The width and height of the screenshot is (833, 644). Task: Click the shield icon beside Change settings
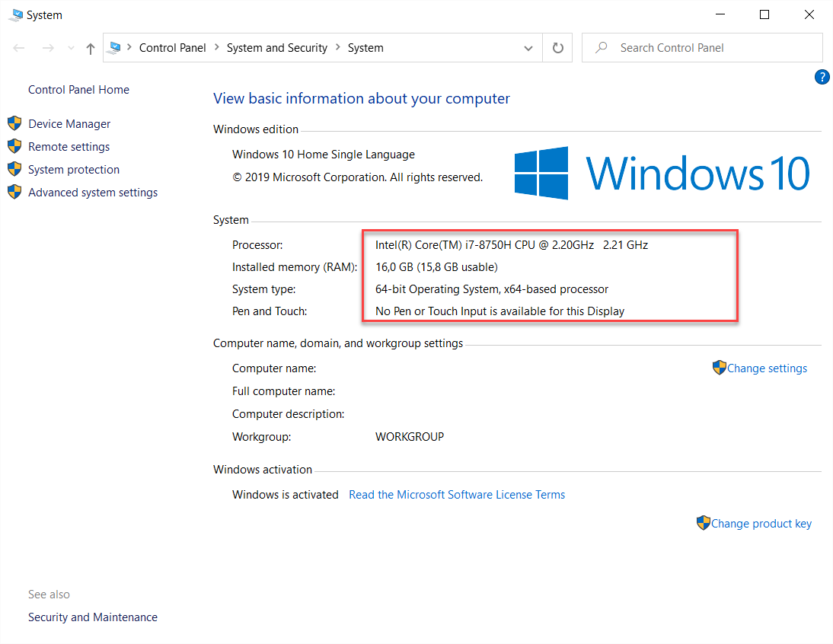720,368
